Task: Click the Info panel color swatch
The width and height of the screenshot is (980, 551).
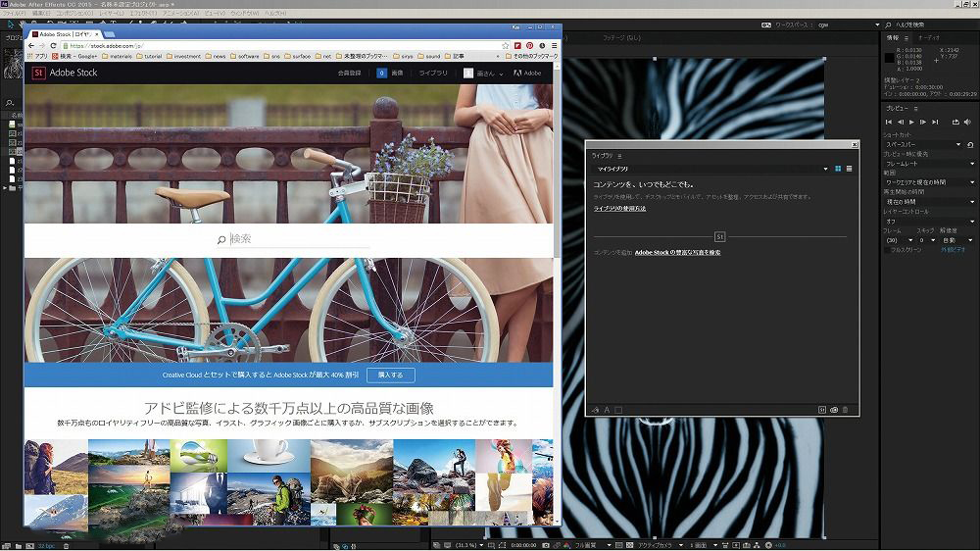Action: point(890,58)
